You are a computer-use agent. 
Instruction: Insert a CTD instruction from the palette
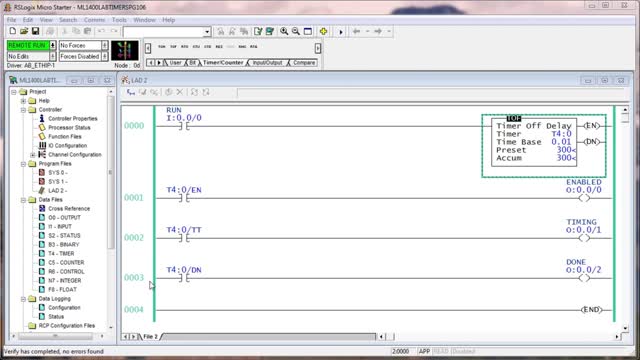[x=207, y=47]
